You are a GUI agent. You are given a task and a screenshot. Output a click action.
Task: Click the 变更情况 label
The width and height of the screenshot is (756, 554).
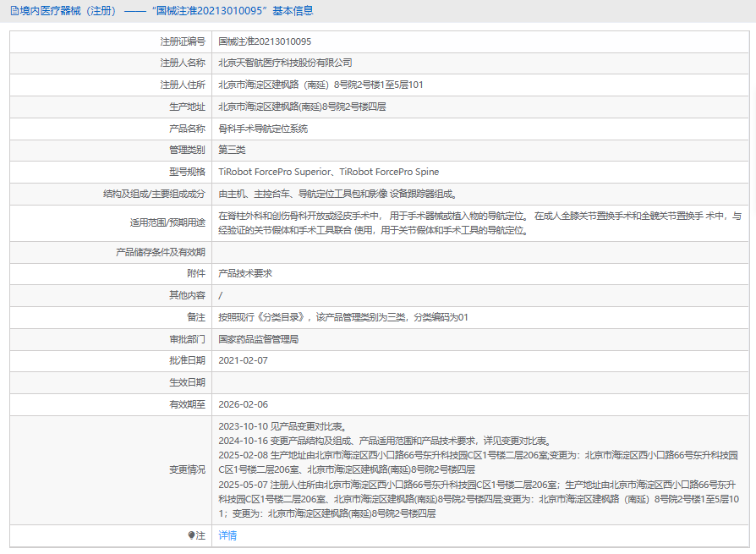[x=187, y=469]
